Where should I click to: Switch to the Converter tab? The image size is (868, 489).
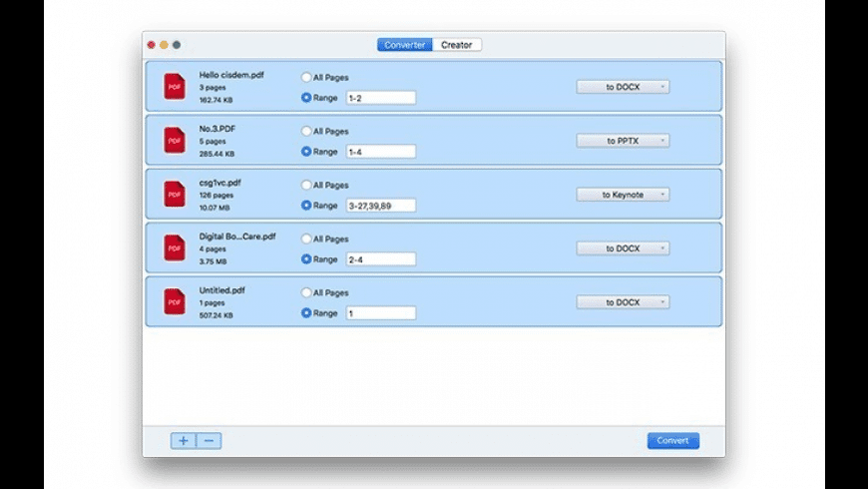coord(405,45)
